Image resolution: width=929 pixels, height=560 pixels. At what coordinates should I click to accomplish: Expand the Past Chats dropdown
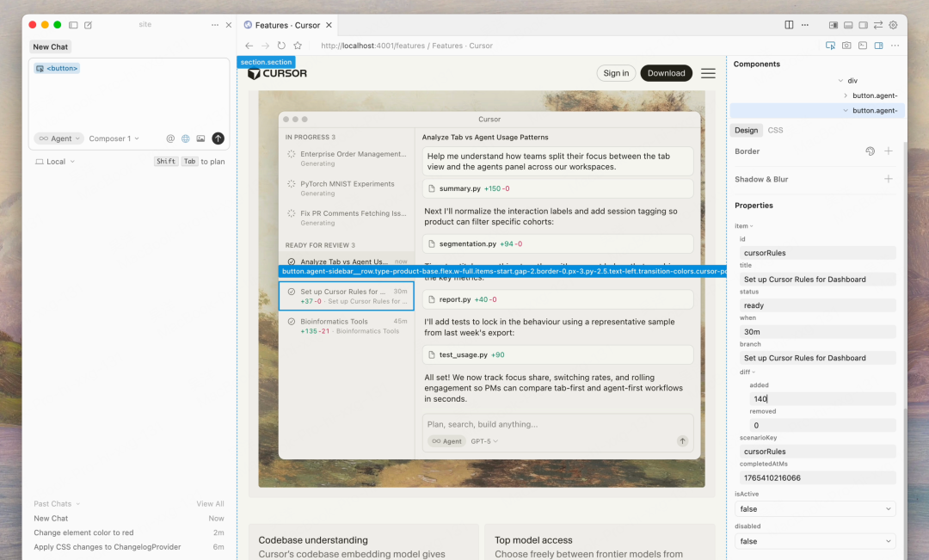[x=57, y=504]
